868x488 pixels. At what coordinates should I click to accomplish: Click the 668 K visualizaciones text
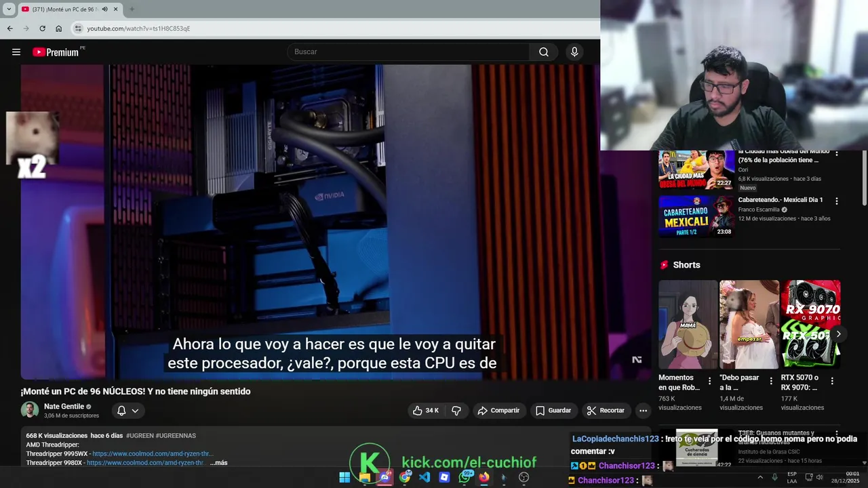[57, 436]
